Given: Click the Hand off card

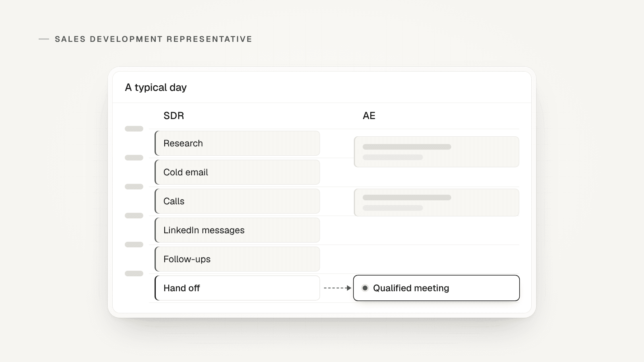Looking at the screenshot, I should 237,288.
